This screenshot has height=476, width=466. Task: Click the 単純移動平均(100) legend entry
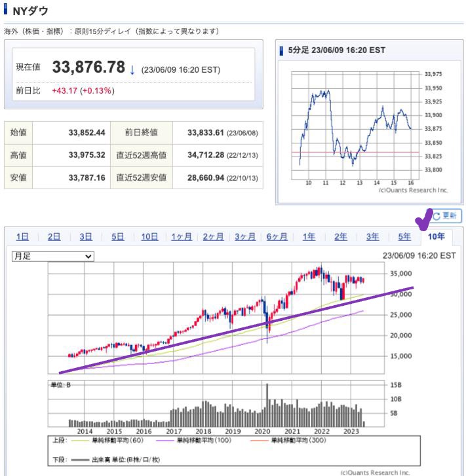(x=193, y=440)
